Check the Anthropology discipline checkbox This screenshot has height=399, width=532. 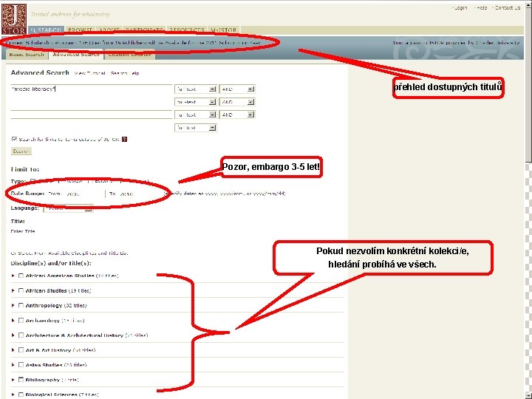tap(21, 305)
